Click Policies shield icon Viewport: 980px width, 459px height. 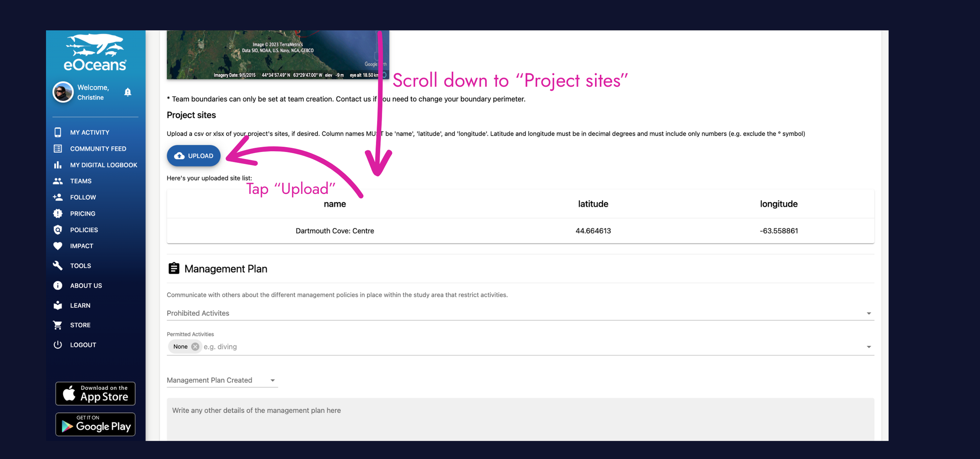(x=58, y=230)
